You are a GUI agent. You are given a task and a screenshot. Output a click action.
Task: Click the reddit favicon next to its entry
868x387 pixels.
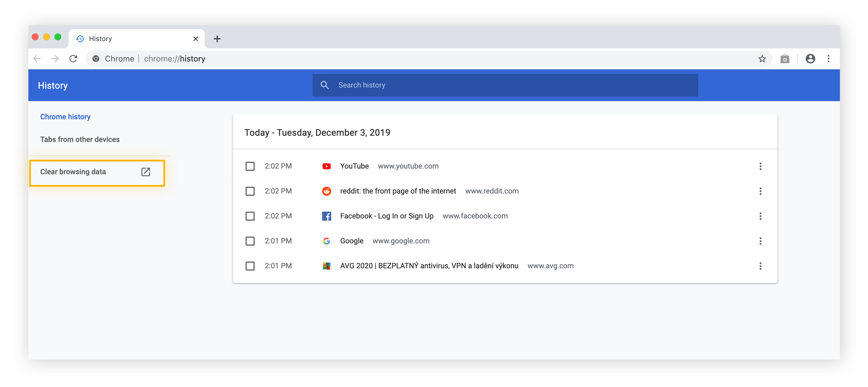coord(326,191)
